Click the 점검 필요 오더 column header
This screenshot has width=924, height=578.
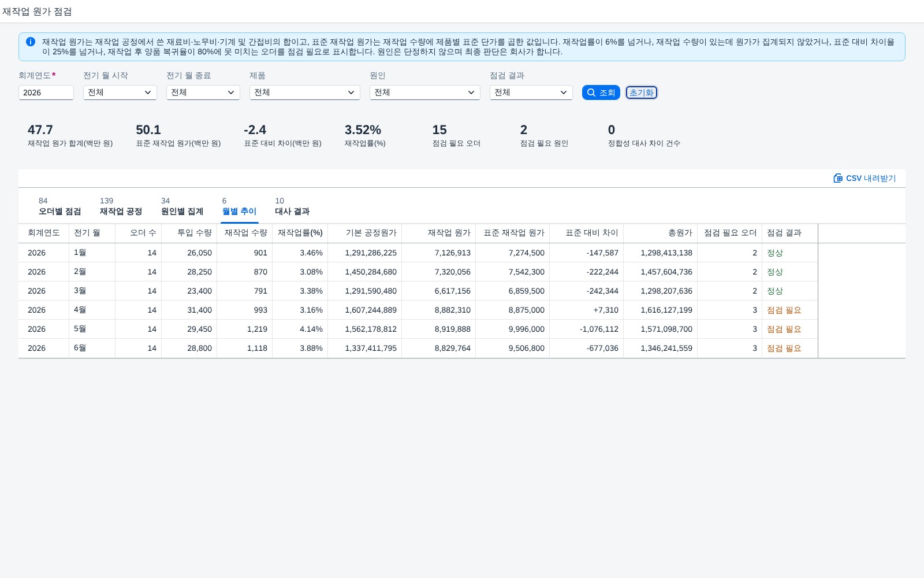click(730, 233)
